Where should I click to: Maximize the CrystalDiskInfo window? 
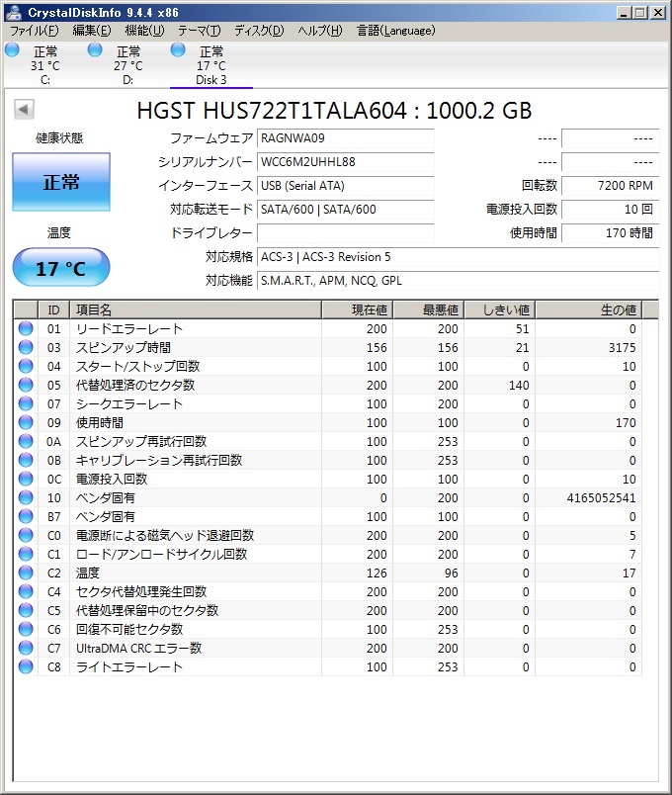(640, 12)
